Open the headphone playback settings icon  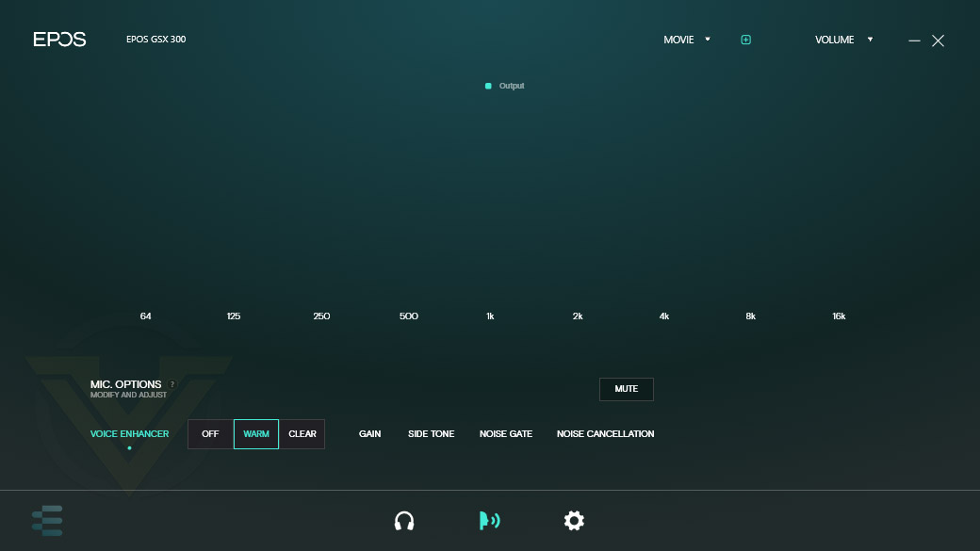[x=404, y=520]
